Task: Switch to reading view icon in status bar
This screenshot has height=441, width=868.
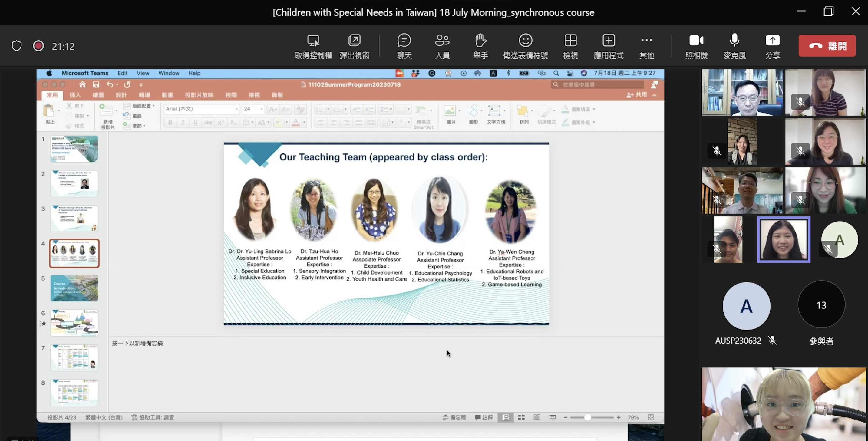Action: [537, 417]
